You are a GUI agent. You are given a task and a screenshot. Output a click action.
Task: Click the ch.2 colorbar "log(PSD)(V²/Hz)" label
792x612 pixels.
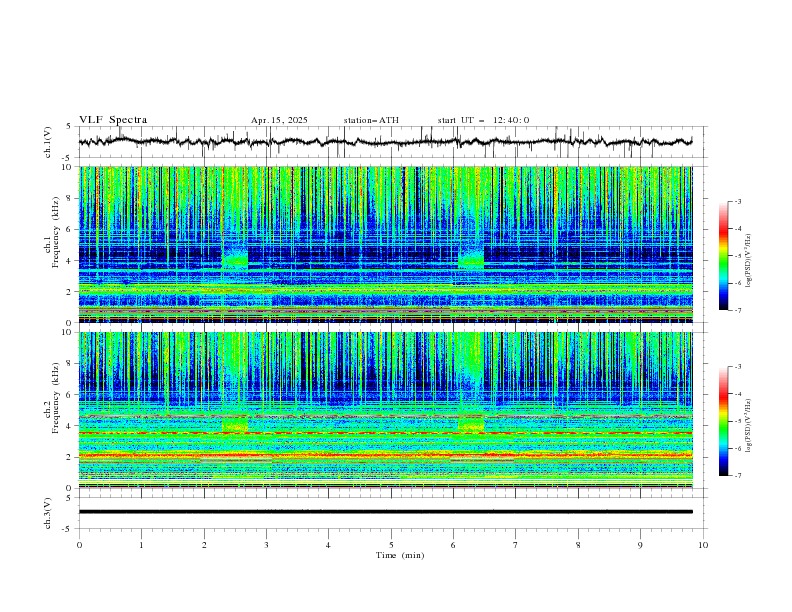pos(748,425)
